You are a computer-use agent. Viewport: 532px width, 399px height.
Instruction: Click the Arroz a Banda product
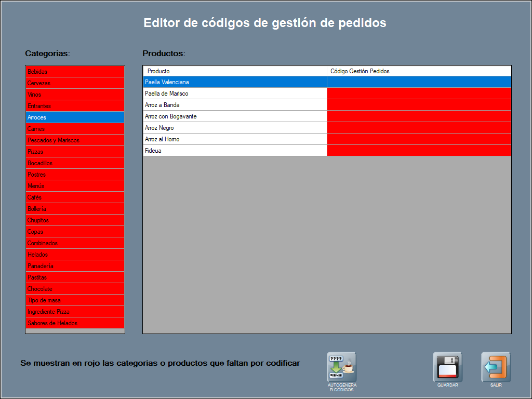point(235,105)
